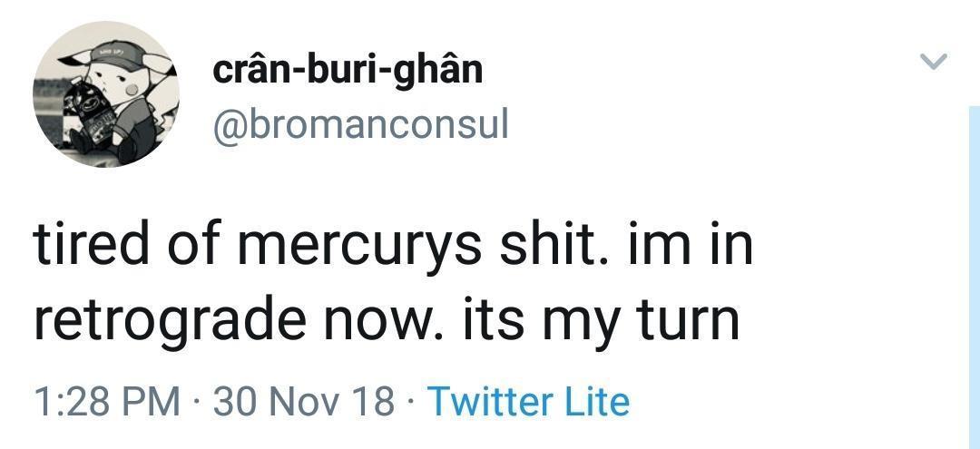Open the Pikachu profile picture

tap(106, 94)
